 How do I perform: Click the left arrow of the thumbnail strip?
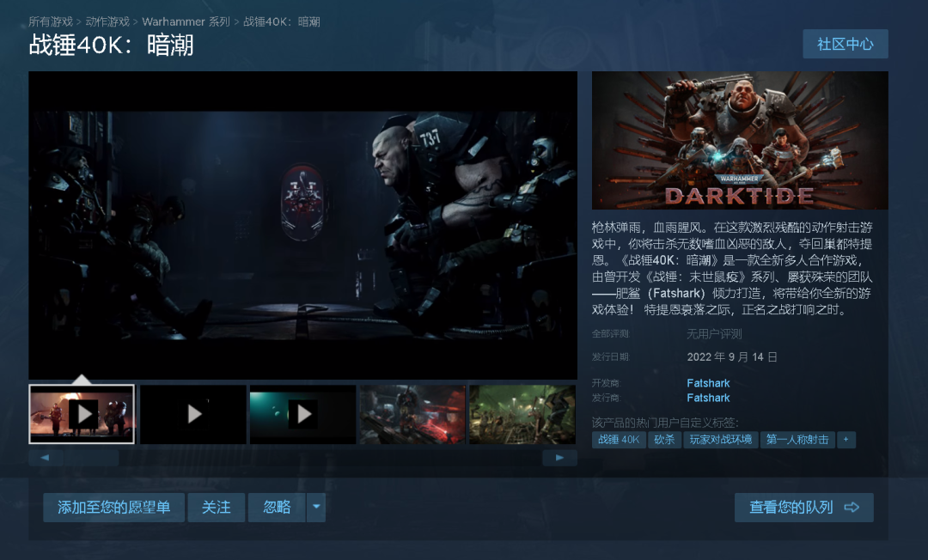[x=45, y=458]
